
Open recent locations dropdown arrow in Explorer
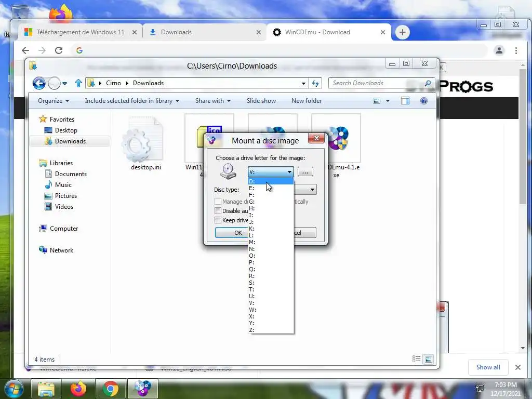(x=64, y=83)
